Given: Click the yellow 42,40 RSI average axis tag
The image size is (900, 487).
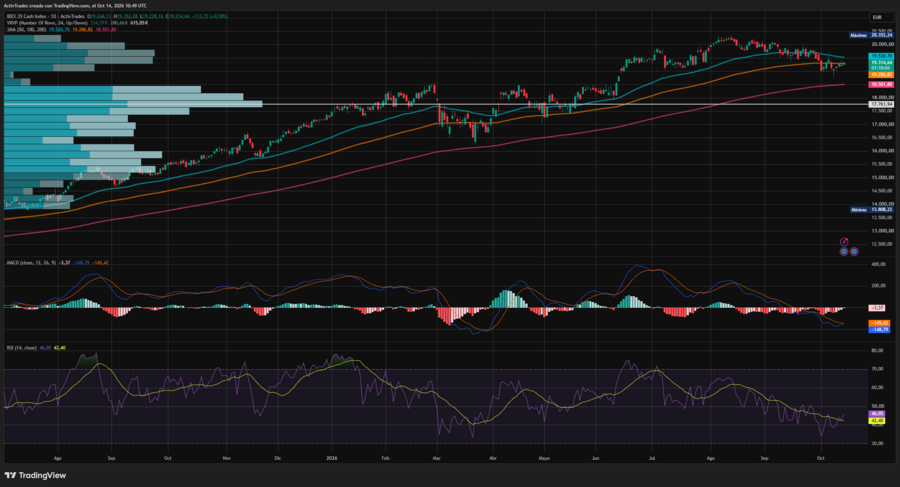Looking at the screenshot, I should [x=877, y=421].
